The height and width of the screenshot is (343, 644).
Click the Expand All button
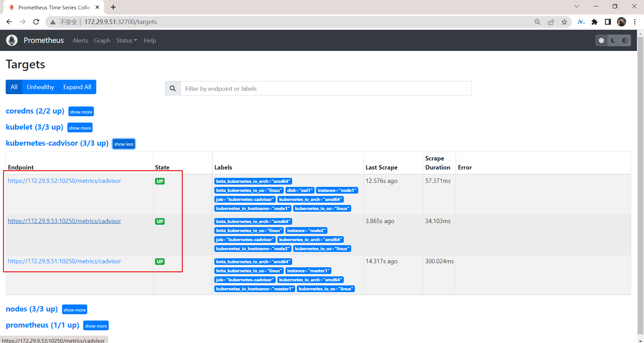coord(77,87)
